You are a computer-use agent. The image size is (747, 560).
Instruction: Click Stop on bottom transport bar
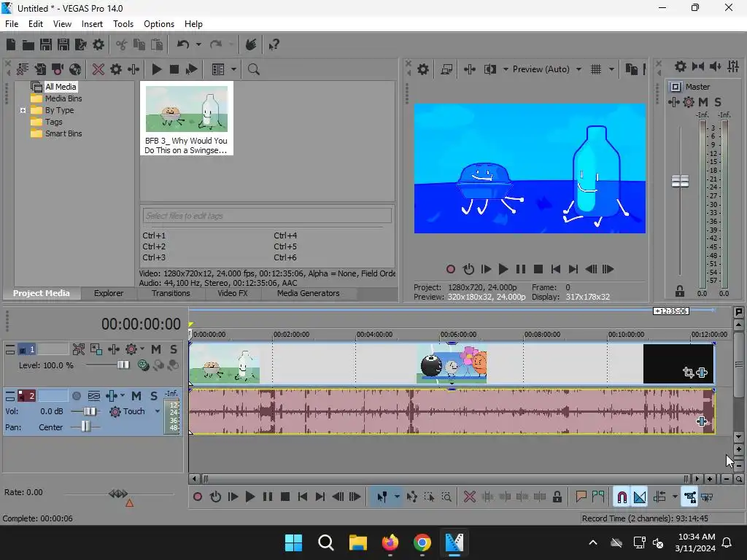(285, 497)
